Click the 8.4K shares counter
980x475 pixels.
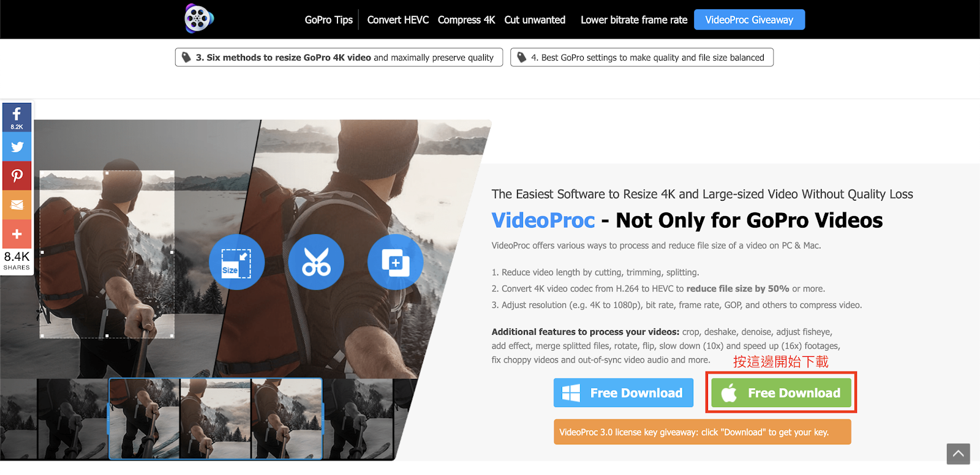click(x=17, y=261)
